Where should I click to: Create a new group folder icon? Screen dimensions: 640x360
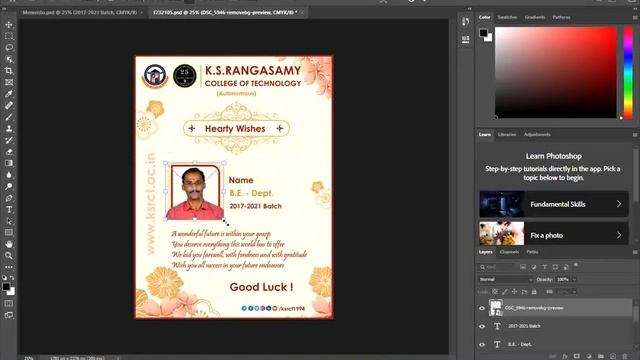click(x=600, y=356)
